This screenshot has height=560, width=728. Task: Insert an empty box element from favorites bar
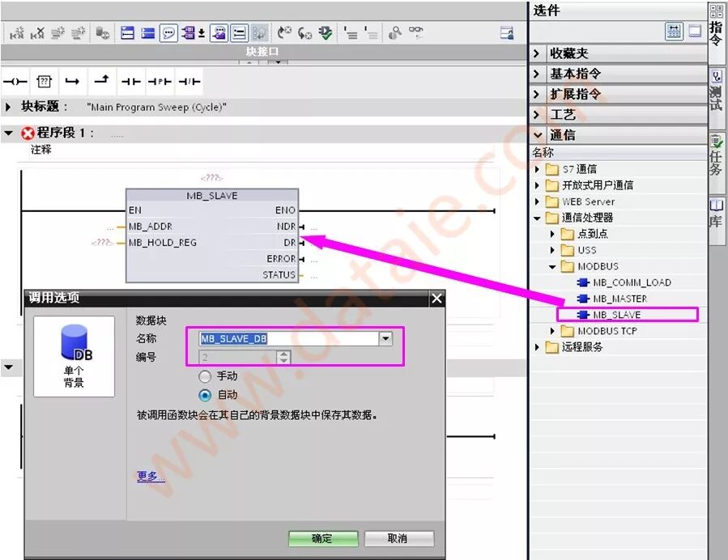click(44, 81)
